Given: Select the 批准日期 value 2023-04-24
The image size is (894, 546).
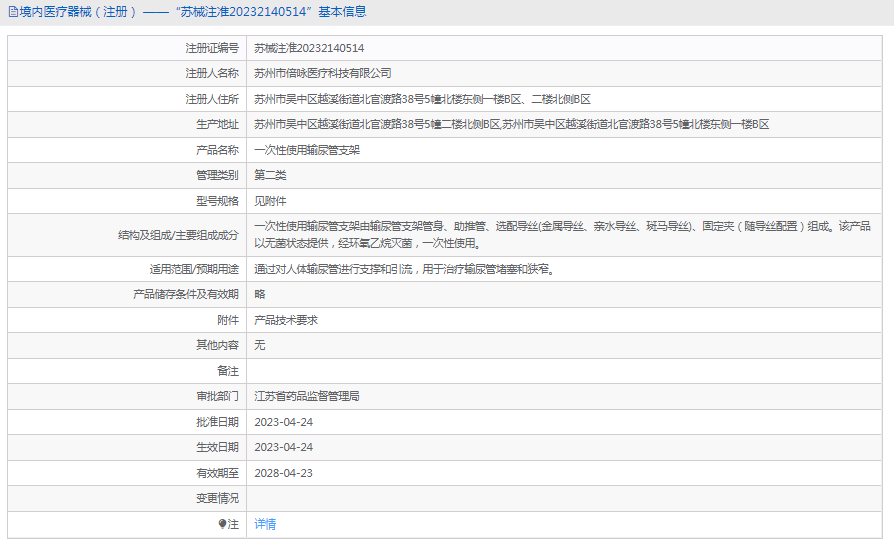Looking at the screenshot, I should [x=283, y=422].
